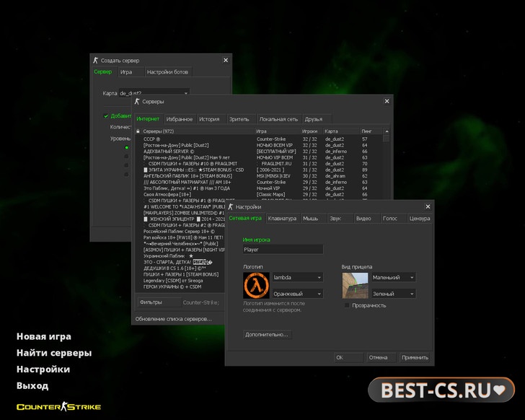The width and height of the screenshot is (525, 420).
Task: Select Своя Атмосфера [18+] server row
Action: (259, 194)
